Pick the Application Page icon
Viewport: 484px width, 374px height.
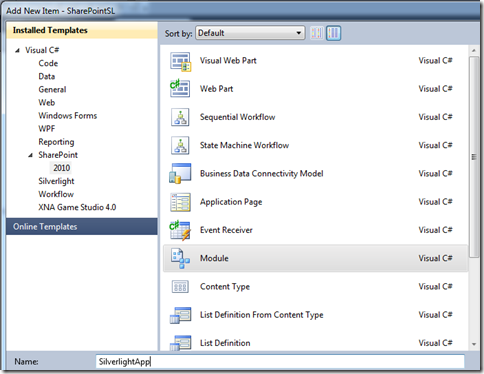[x=180, y=202]
